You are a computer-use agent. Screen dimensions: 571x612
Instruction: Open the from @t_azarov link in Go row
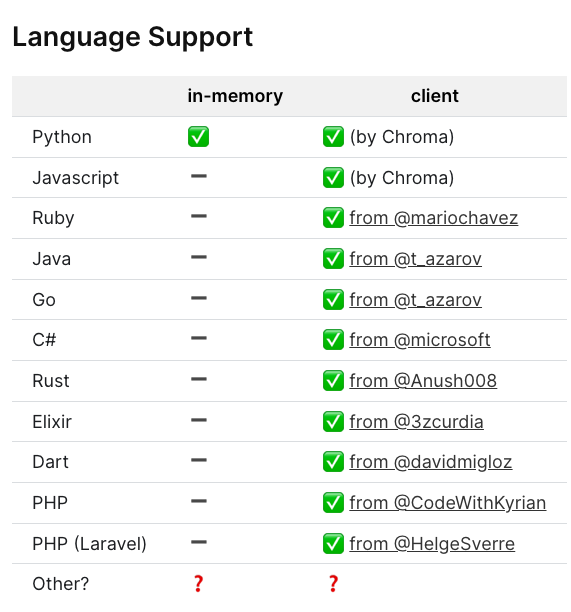[x=415, y=300]
